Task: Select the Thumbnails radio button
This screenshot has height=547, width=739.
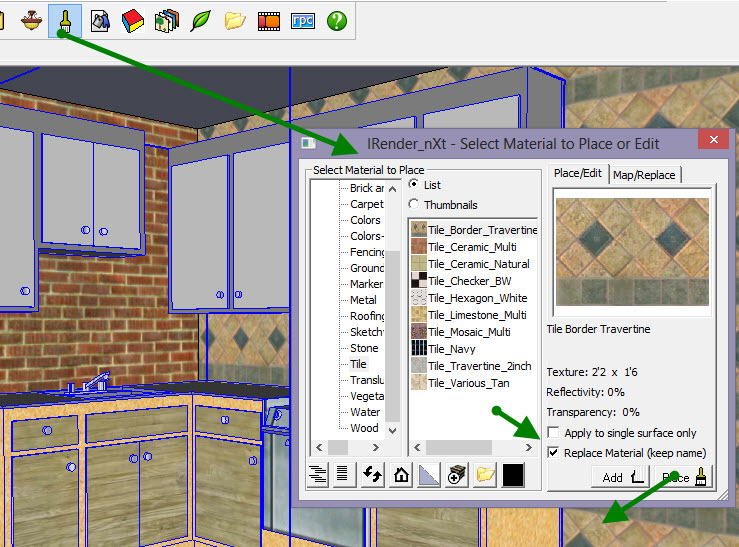Action: pos(414,205)
